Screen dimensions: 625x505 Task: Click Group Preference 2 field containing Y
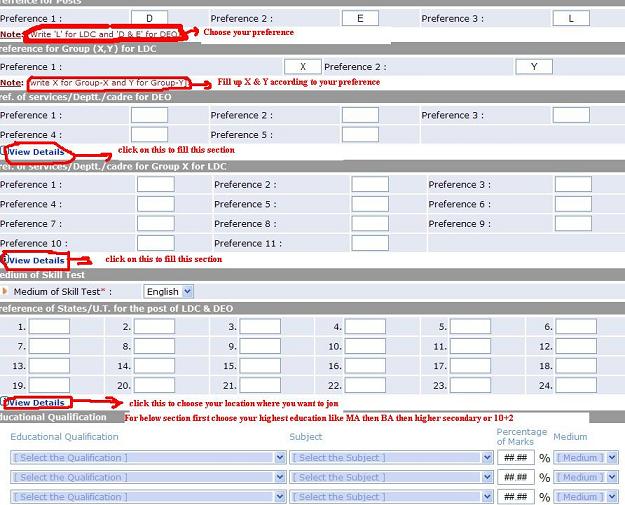tap(534, 67)
